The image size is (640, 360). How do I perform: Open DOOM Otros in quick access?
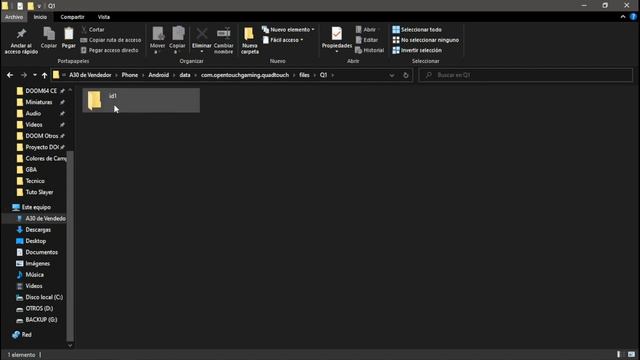click(42, 136)
